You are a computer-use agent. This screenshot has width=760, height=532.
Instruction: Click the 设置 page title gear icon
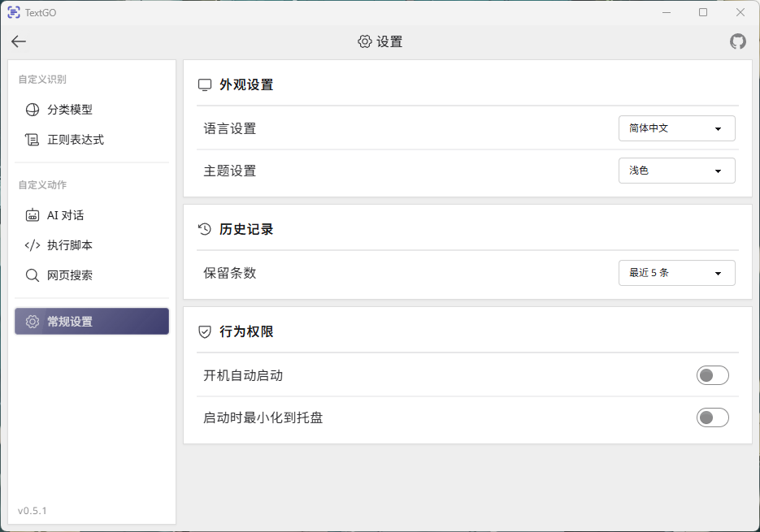coord(365,41)
